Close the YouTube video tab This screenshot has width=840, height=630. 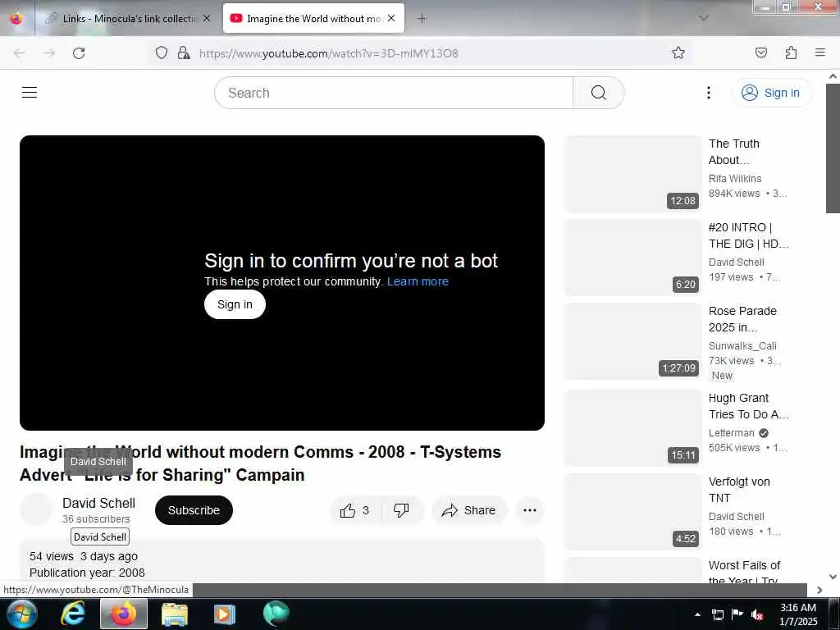point(391,18)
